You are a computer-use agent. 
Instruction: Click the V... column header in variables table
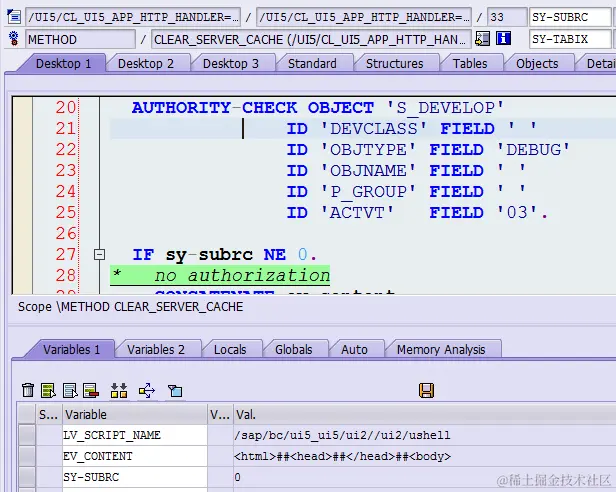click(x=220, y=414)
